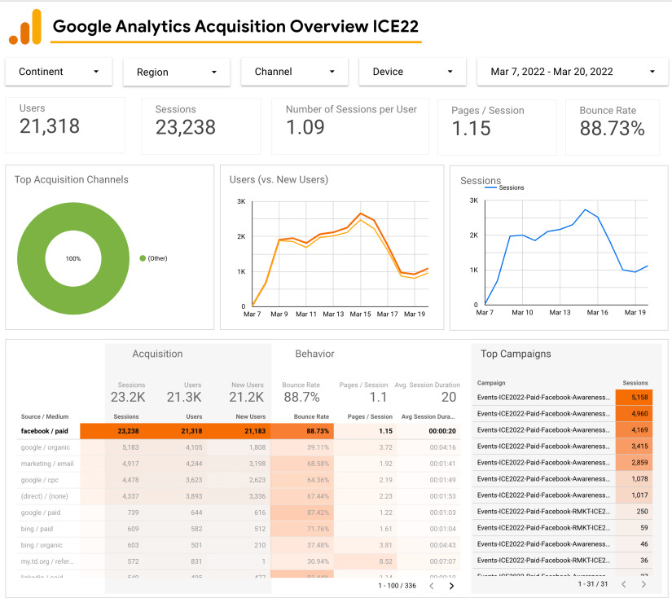Sort Top Campaigns by Sessions header
The width and height of the screenshot is (672, 616).
pyautogui.click(x=635, y=382)
